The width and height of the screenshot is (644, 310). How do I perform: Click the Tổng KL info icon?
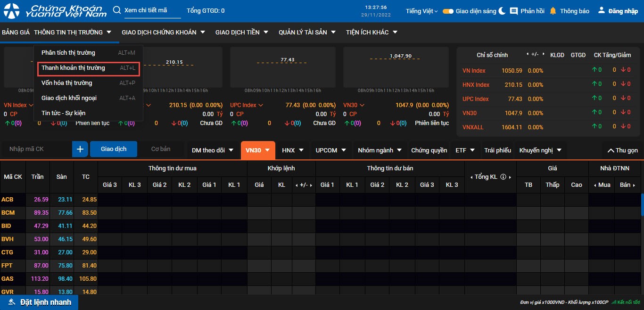click(x=503, y=177)
